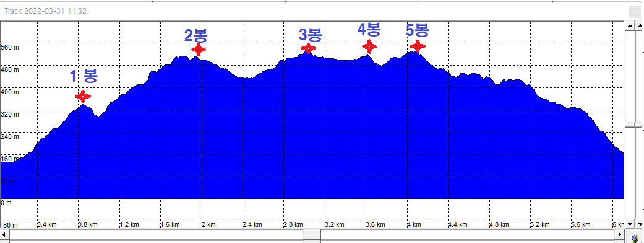This screenshot has width=644, height=243.
Task: Click the "5.2 km" distance label
Action: point(539,225)
